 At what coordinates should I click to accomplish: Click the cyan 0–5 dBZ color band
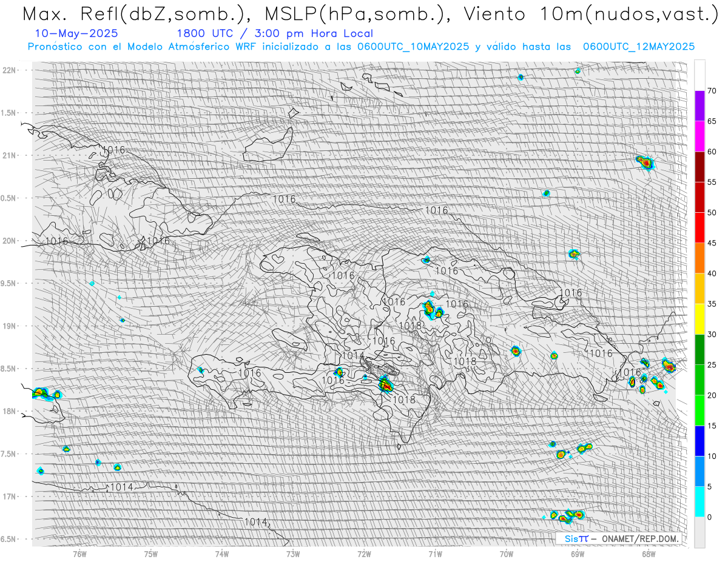point(699,502)
